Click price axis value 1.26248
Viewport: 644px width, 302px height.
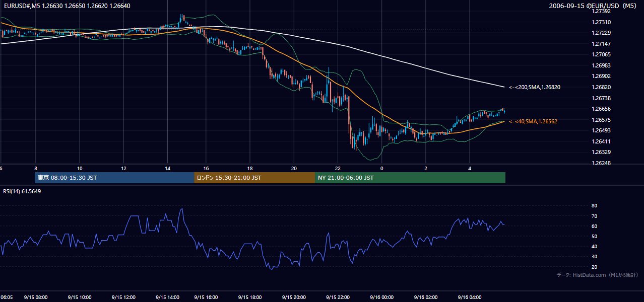601,163
